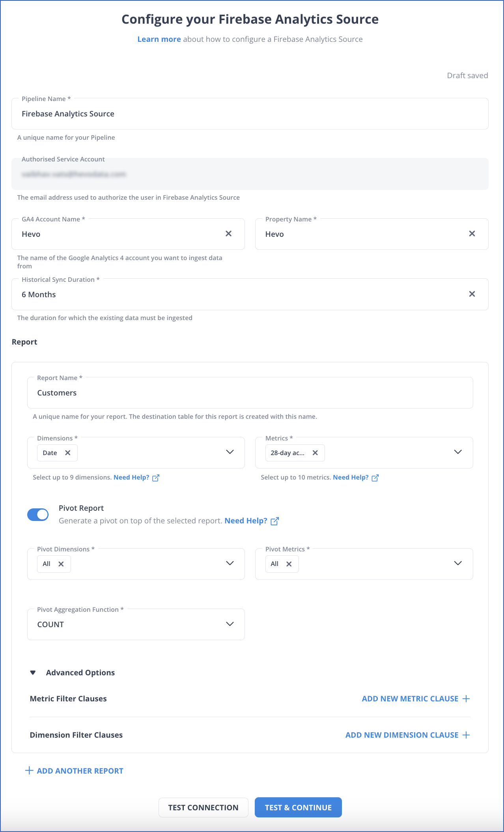Viewport: 504px width, 832px height.
Task: Open the Pivot Aggregation Function dropdown
Action: click(136, 624)
